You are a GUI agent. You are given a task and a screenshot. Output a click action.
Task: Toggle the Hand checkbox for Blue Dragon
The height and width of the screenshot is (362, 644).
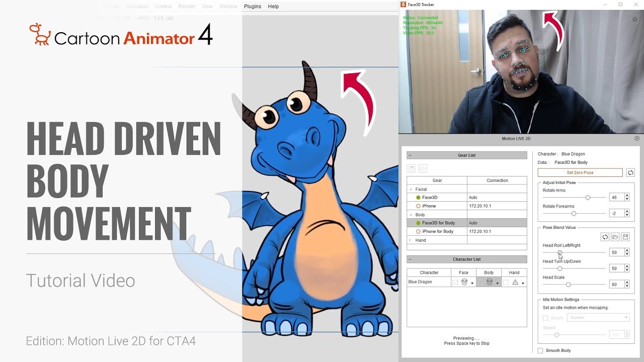pos(506,283)
